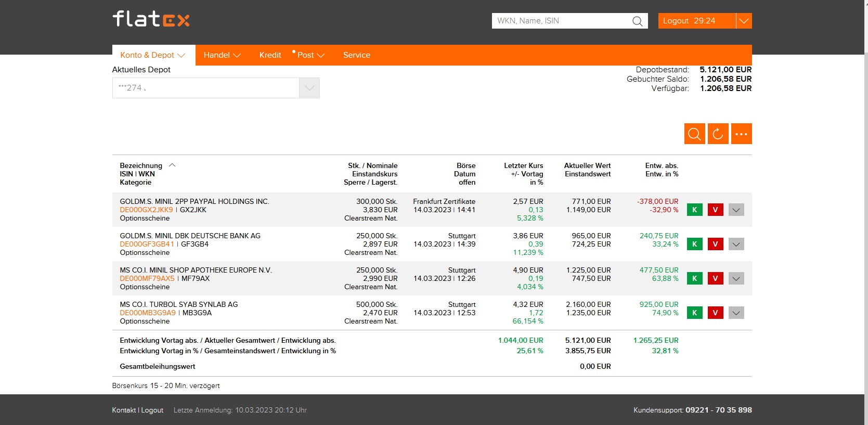Click the flatex logo

tap(151, 19)
